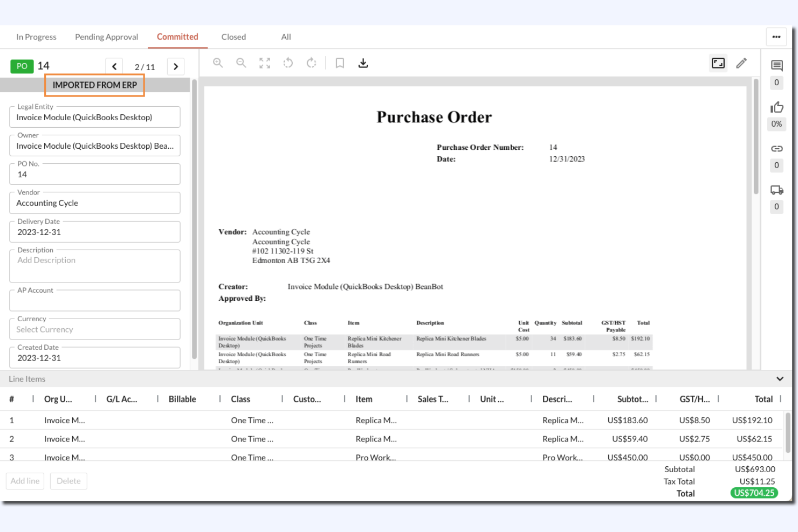The image size is (798, 532).
Task: Go to next purchase order with right arrow
Action: [x=176, y=66]
